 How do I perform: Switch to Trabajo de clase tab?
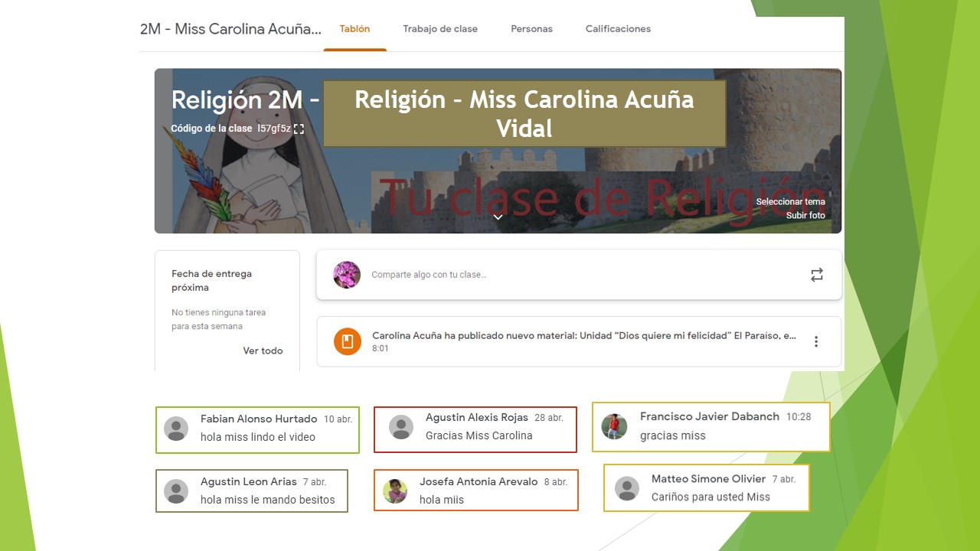440,29
